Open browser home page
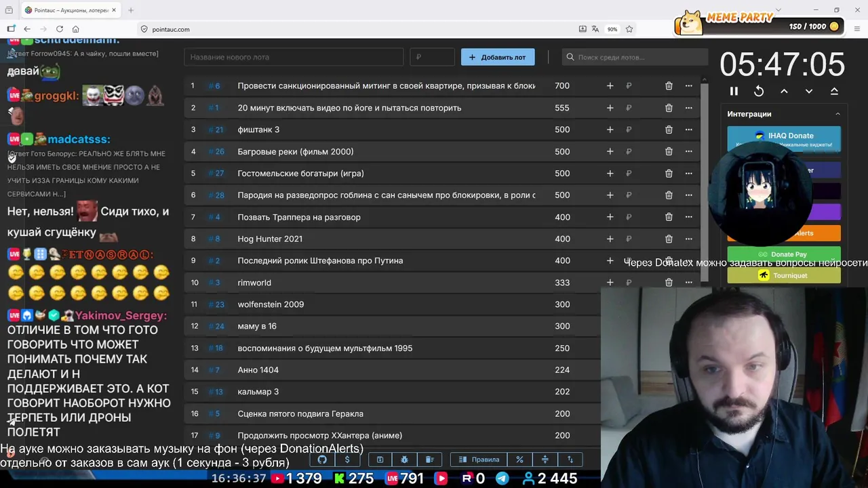868x488 pixels. click(x=76, y=29)
